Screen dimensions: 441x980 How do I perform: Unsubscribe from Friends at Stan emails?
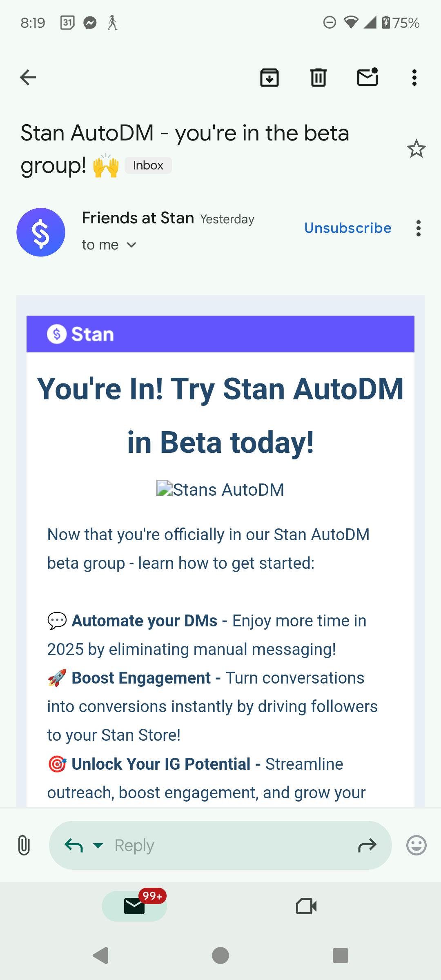(347, 228)
